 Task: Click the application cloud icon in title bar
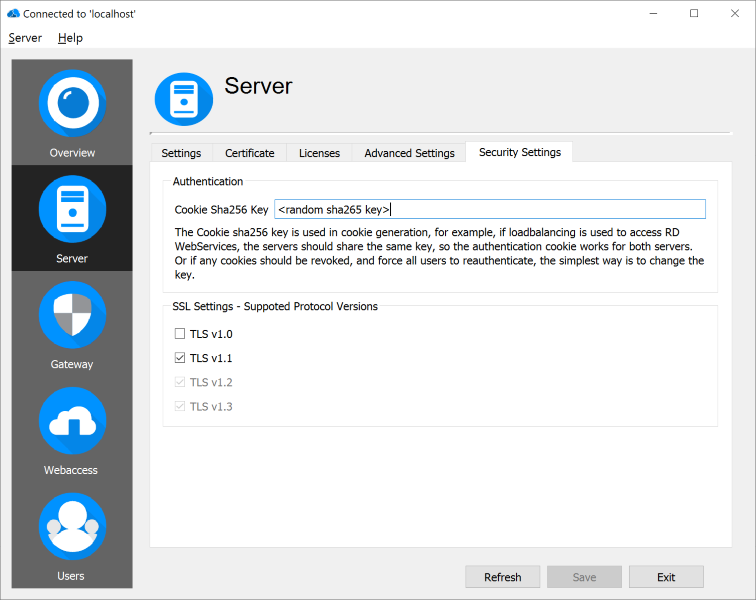(x=13, y=14)
